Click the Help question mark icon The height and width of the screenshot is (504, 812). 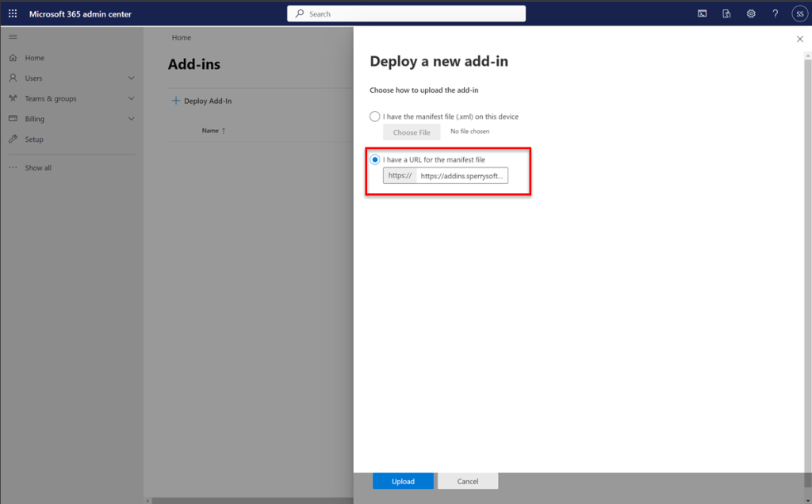[x=776, y=13]
